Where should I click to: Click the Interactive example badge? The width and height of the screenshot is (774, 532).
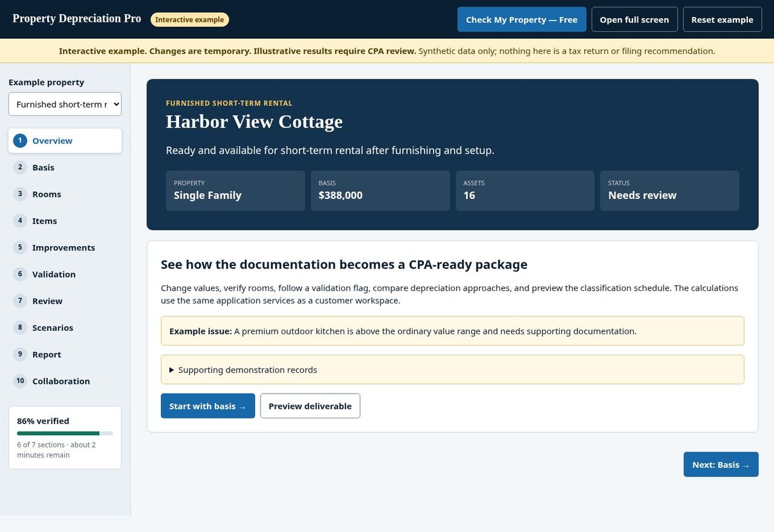pos(189,19)
